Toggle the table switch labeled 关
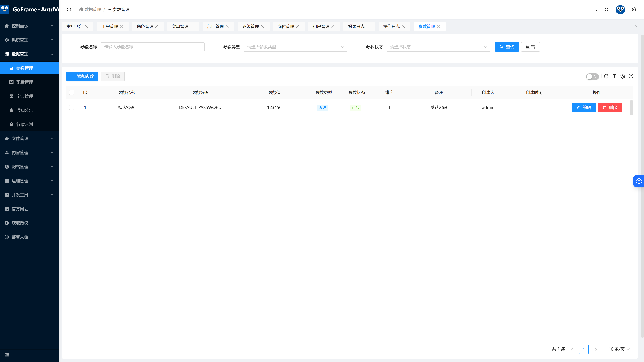644x362 pixels. (x=592, y=76)
